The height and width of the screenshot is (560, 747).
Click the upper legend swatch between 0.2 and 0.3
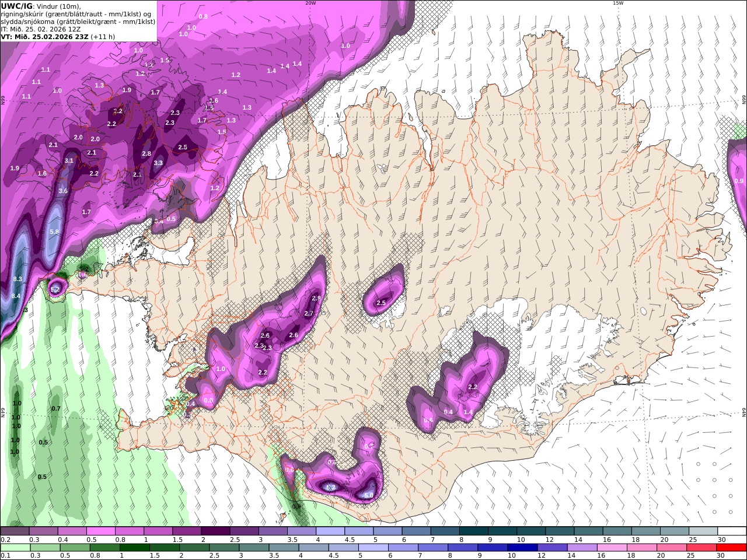click(15, 531)
